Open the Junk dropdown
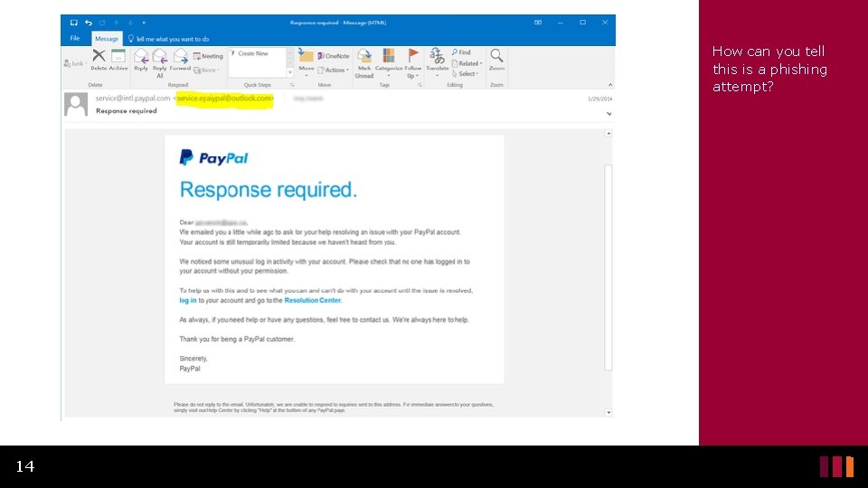This screenshot has width=868, height=488. pyautogui.click(x=75, y=63)
